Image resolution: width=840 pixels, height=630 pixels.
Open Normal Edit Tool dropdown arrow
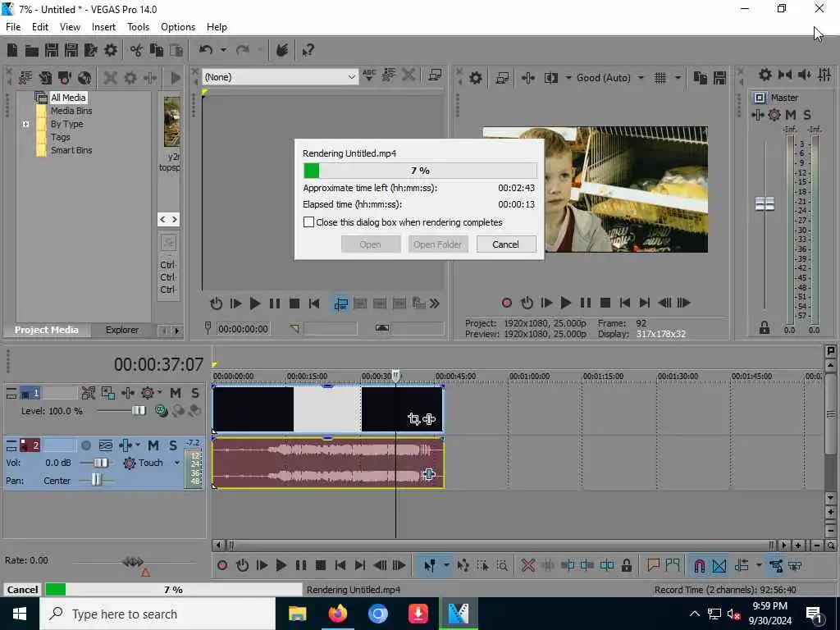pos(445,566)
